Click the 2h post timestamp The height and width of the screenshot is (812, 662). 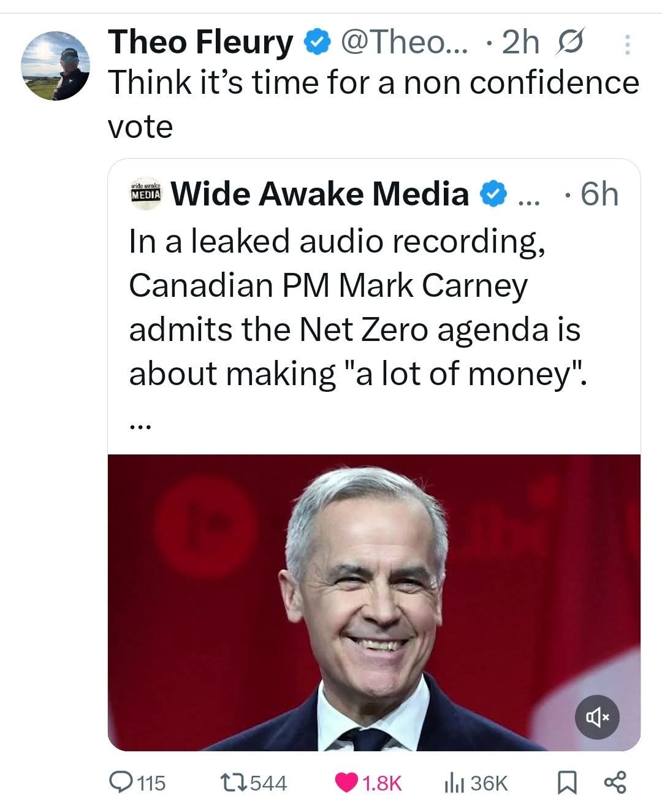520,42
